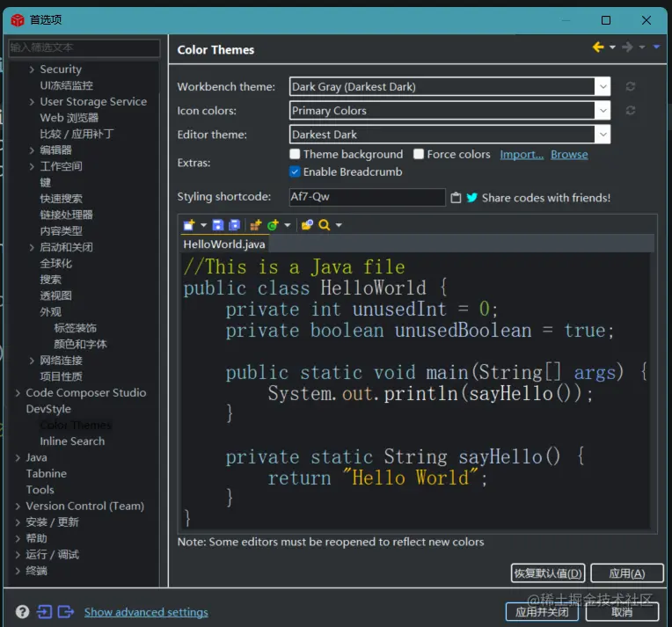Click the Styling shortcode text field
The width and height of the screenshot is (672, 627).
[x=367, y=198]
